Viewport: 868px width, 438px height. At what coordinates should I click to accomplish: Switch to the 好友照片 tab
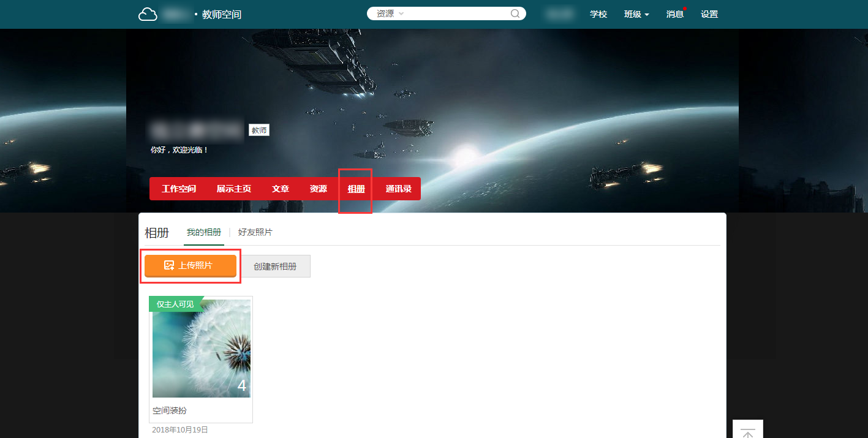point(255,233)
